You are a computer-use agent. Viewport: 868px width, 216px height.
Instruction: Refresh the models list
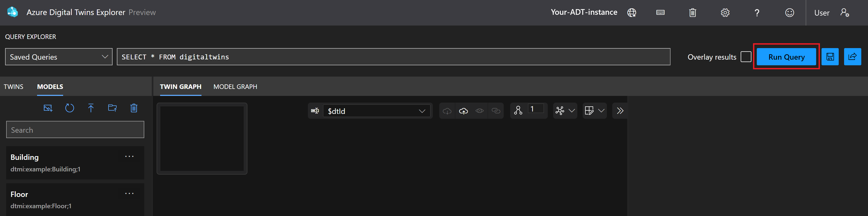[x=69, y=108]
